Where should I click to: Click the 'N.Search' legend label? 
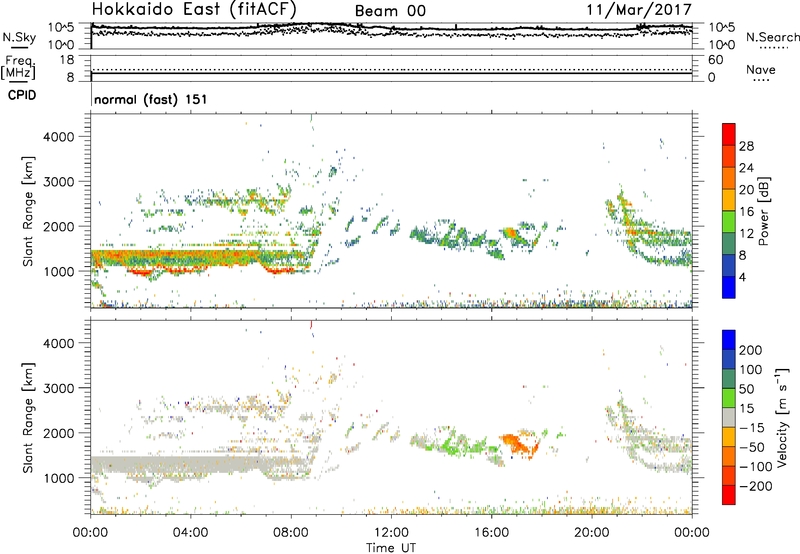point(772,37)
